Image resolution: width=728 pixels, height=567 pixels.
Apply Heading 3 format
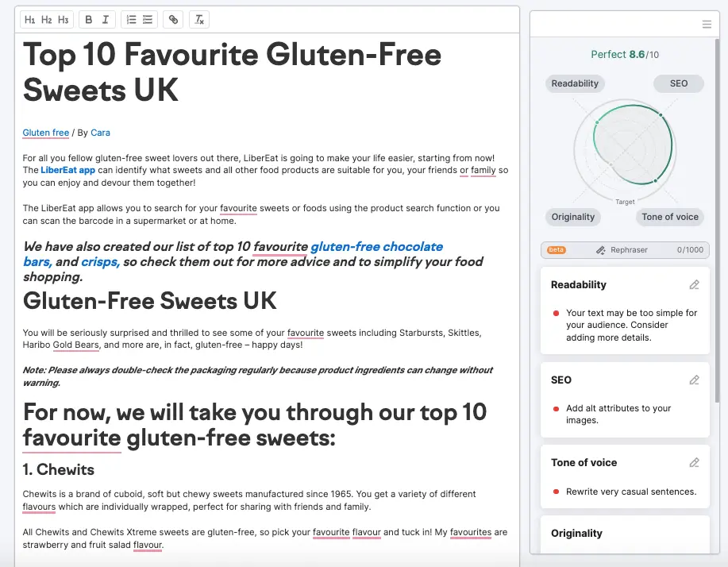pyautogui.click(x=64, y=20)
